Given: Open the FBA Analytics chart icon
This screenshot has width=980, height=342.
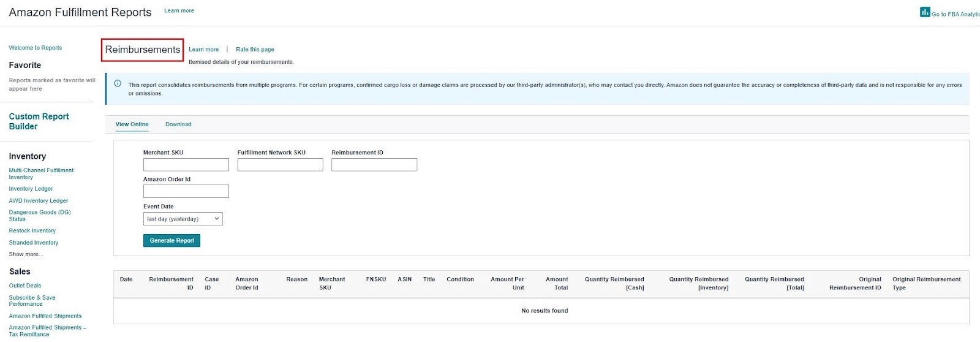Looking at the screenshot, I should 925,12.
